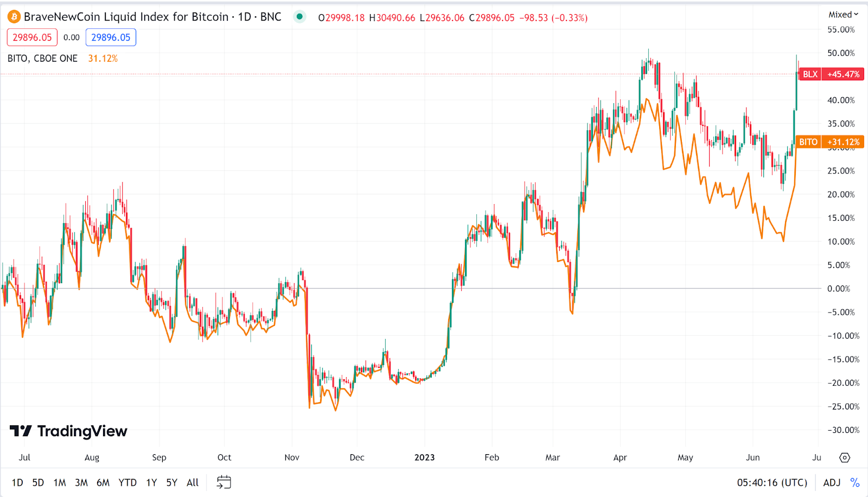Click the high value H30490.66
Image resolution: width=868 pixels, height=497 pixels.
point(392,18)
